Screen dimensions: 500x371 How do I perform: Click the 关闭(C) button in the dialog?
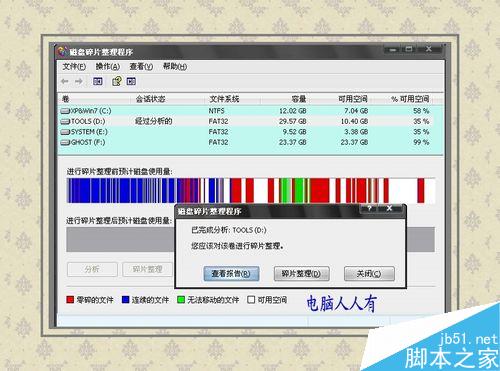[x=369, y=274]
